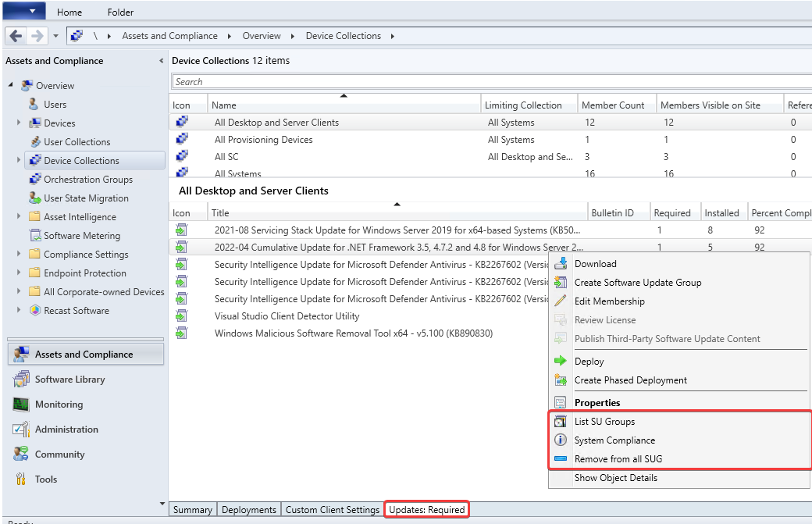This screenshot has width=812, height=524.
Task: Choose Show Object Details from context menu
Action: pos(679,477)
